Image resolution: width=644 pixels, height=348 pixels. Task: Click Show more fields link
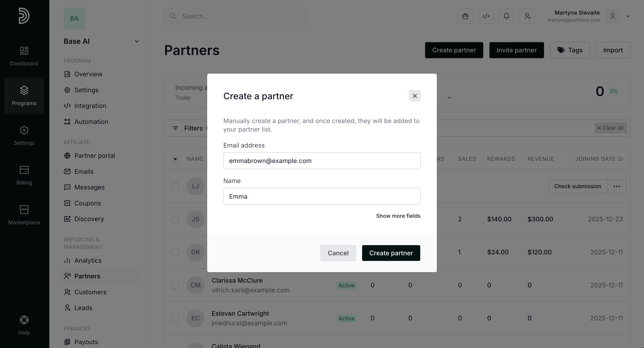point(398,216)
